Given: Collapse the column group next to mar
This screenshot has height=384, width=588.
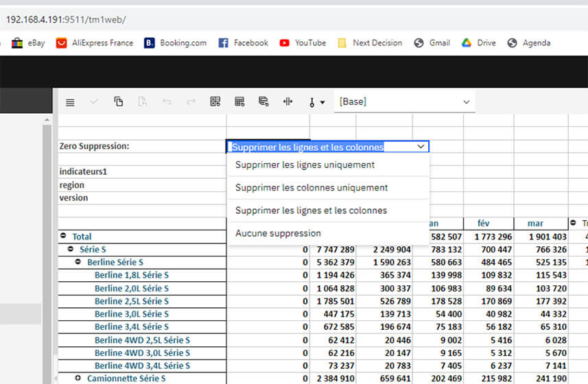Looking at the screenshot, I should coord(573,223).
